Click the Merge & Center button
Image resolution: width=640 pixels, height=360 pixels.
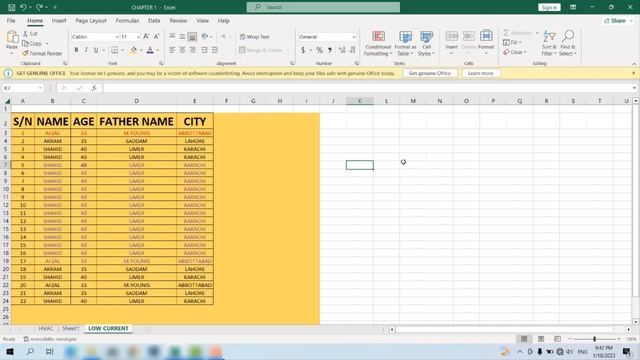[261, 50]
